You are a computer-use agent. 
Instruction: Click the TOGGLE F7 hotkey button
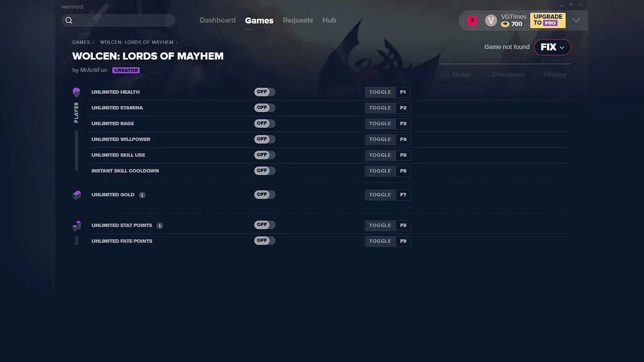point(387,195)
